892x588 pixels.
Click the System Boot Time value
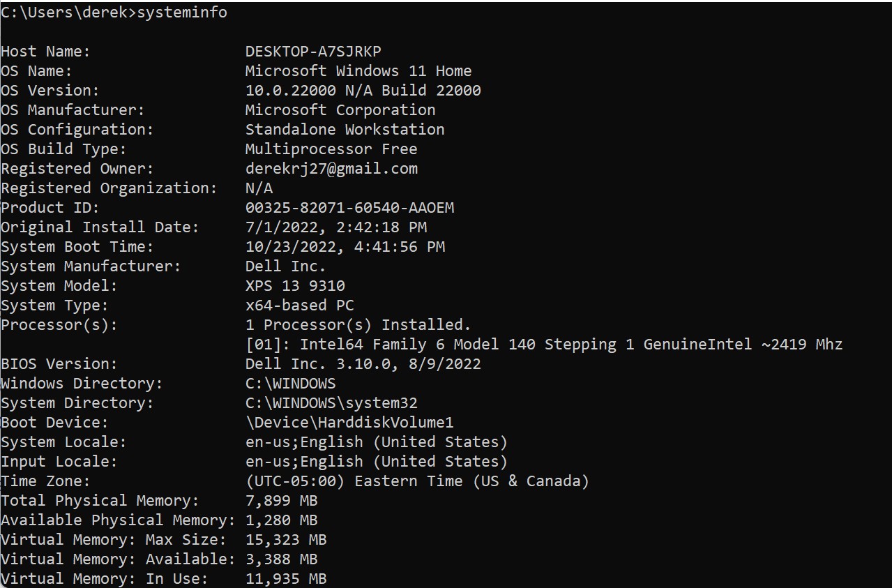[x=345, y=247]
